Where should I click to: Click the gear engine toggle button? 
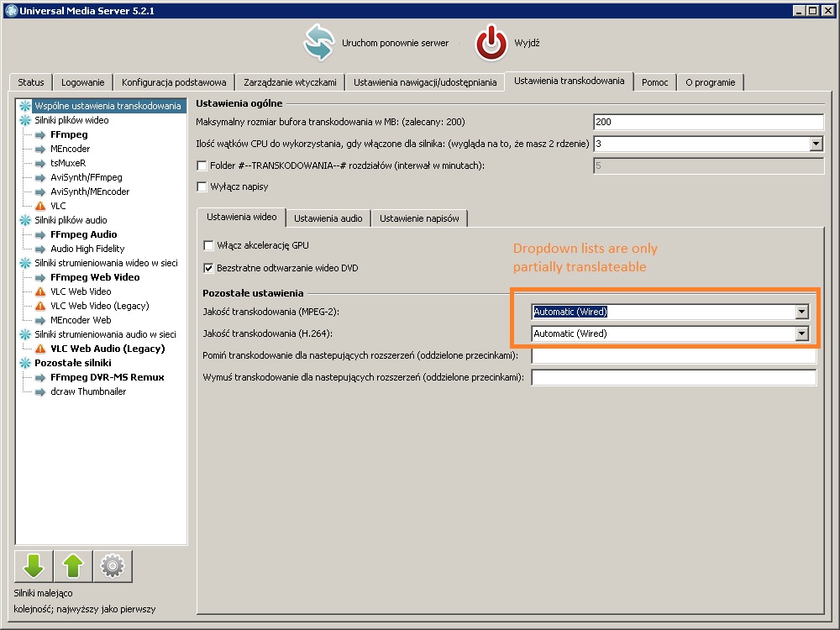click(x=113, y=565)
